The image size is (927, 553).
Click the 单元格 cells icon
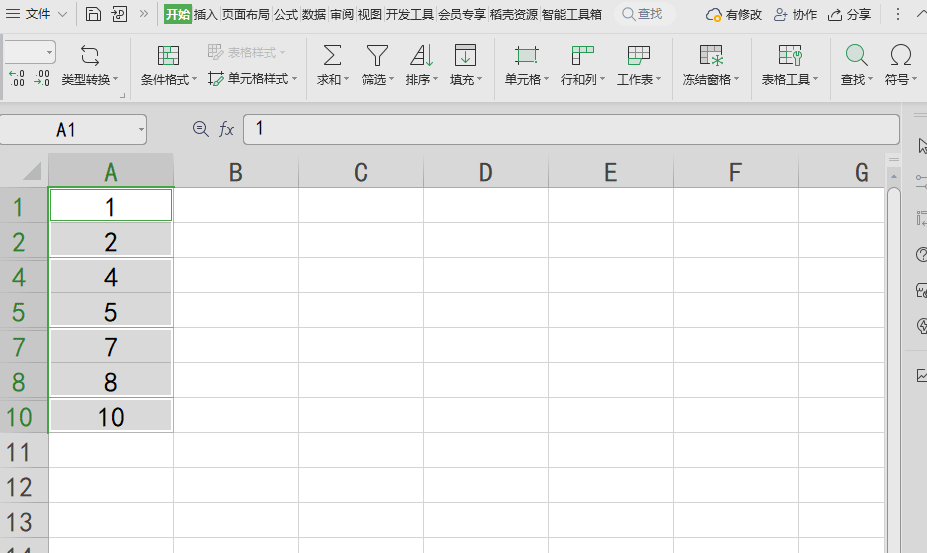[526, 56]
